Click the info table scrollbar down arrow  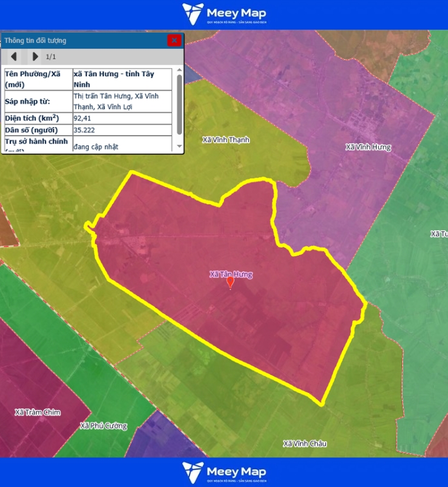pyautogui.click(x=179, y=147)
